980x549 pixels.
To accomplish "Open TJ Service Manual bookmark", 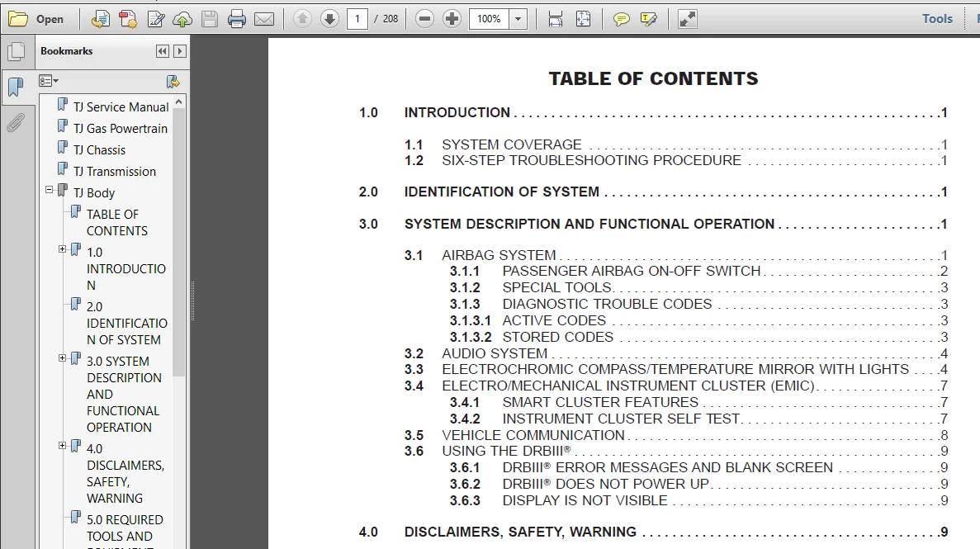I will (121, 107).
